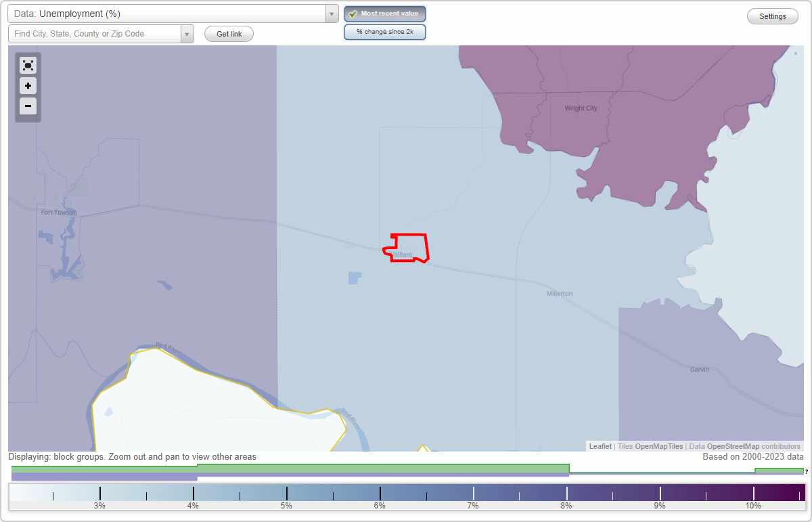Click the Wright City map label
Image resolution: width=812 pixels, height=522 pixels.
pyautogui.click(x=581, y=108)
